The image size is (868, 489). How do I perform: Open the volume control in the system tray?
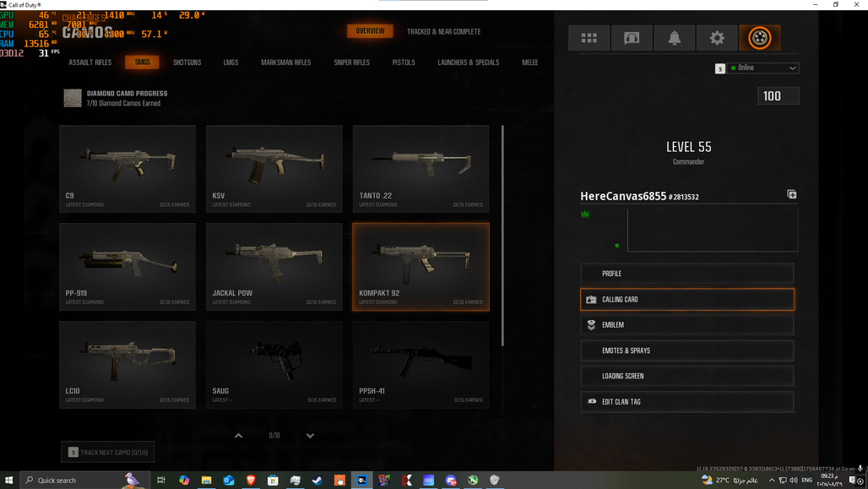(794, 481)
